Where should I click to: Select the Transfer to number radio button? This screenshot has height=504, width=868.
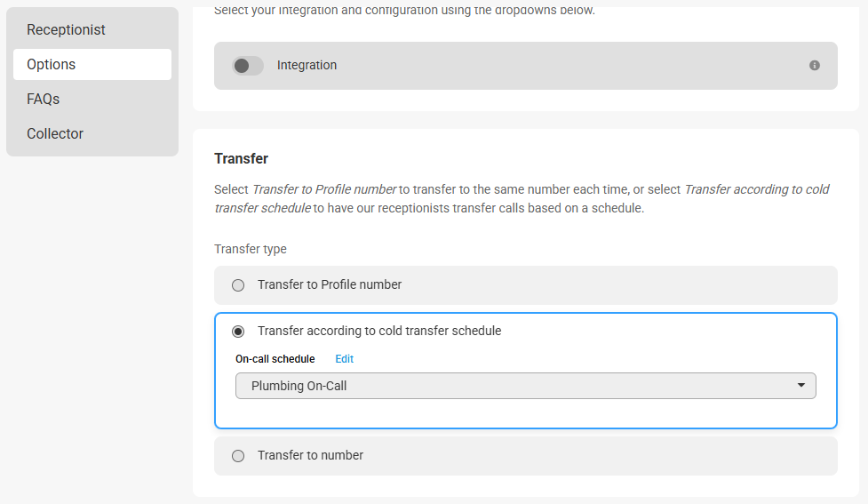click(238, 456)
